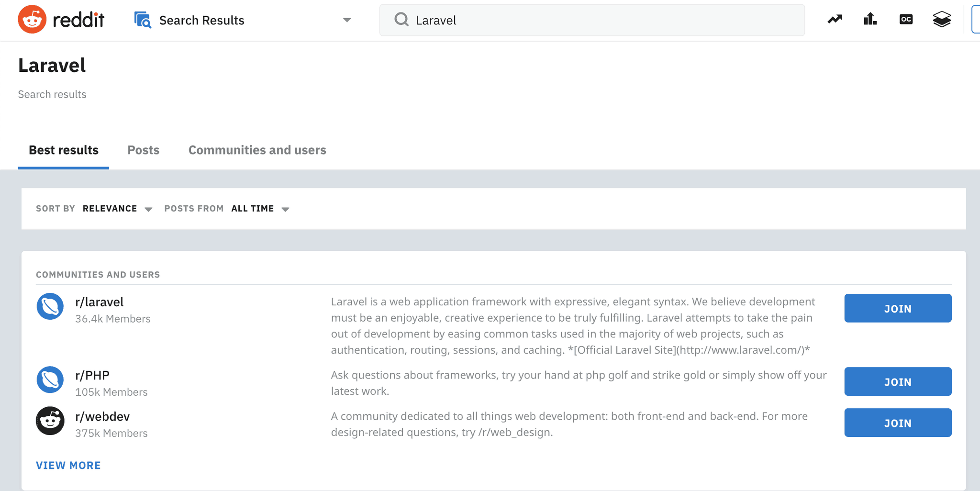
Task: Switch to the Posts tab
Action: [x=143, y=150]
